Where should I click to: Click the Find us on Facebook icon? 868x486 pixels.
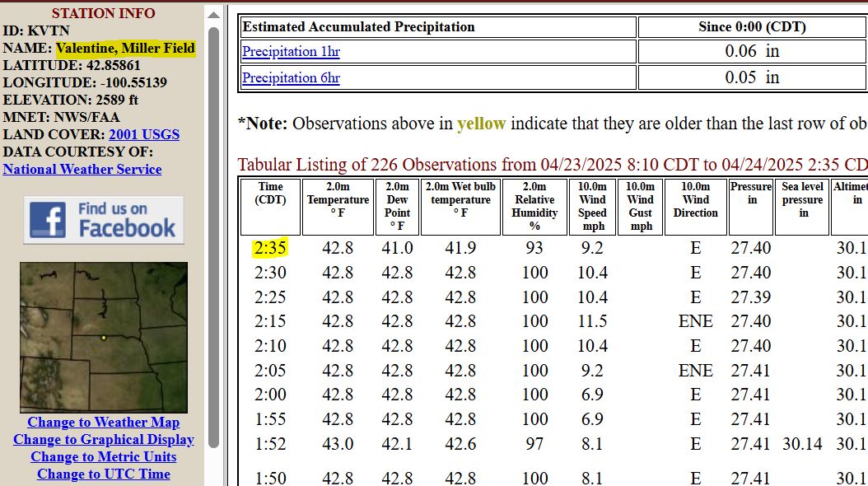104,220
